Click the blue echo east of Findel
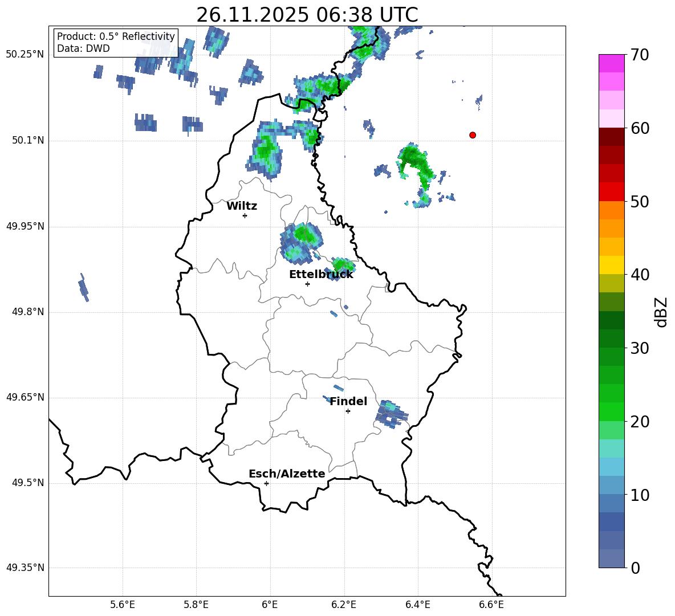Screen dimensions: 675x616 click(x=391, y=414)
